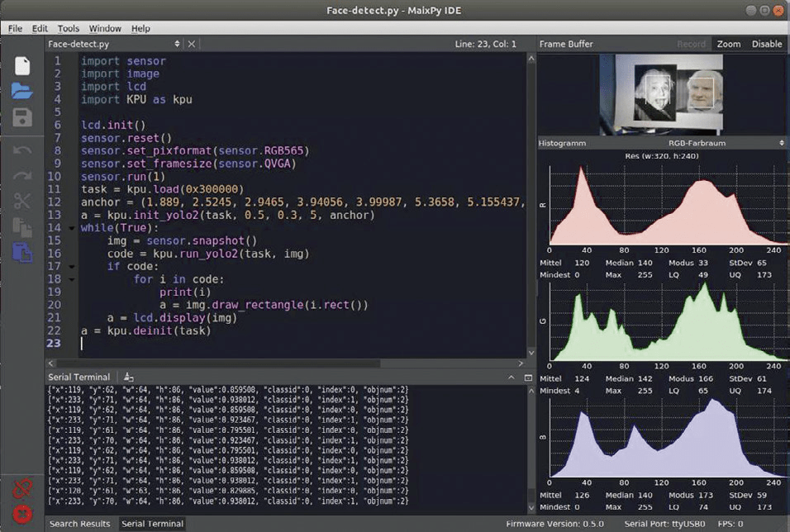The image size is (790, 532).
Task: Click the Paste icon in the sidebar
Action: [x=22, y=254]
